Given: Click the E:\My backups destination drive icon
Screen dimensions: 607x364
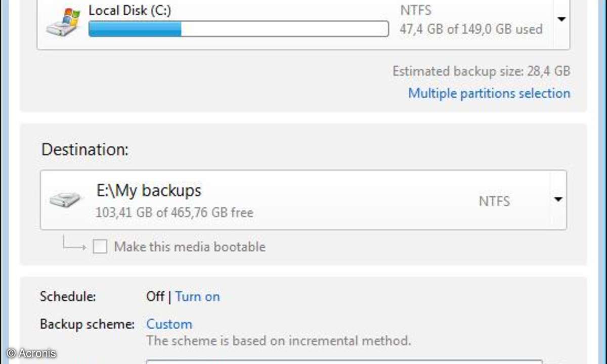Looking at the screenshot, I should 65,200.
